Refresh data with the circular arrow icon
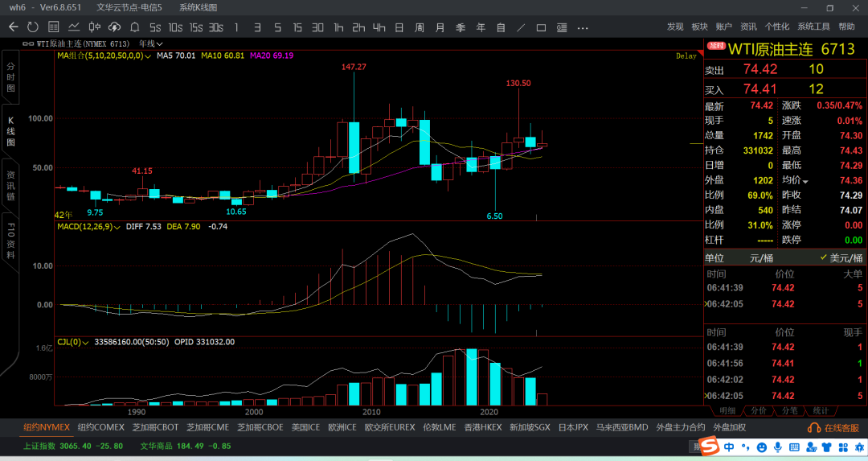Viewport: 868px width, 461px height. (33, 27)
